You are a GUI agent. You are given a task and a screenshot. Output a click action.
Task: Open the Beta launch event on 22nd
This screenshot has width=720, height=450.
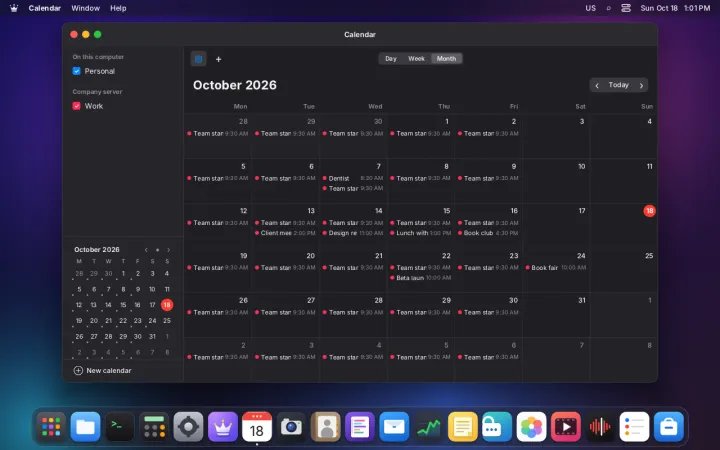coord(421,278)
